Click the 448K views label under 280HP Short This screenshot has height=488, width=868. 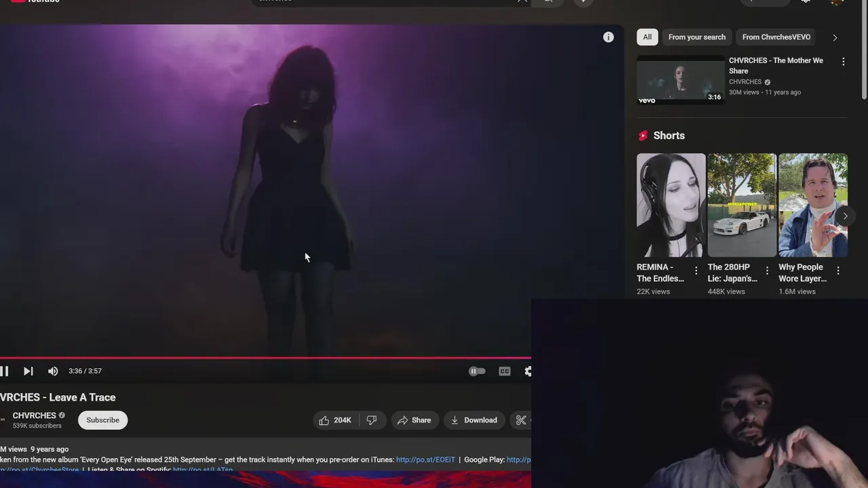coord(726,291)
